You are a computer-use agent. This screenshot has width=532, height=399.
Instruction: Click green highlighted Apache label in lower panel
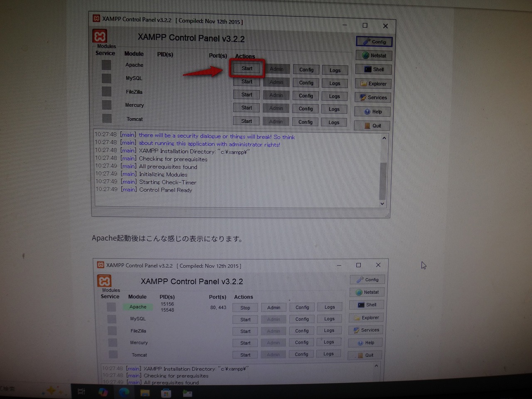[138, 307]
